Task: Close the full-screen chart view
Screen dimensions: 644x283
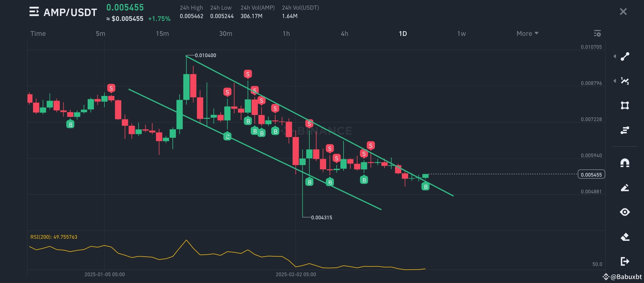Action: (x=623, y=12)
